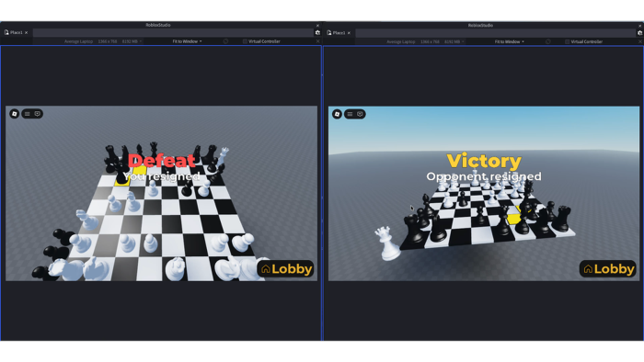
Task: Dismiss the left window's emulator bar
Action: coord(317,41)
